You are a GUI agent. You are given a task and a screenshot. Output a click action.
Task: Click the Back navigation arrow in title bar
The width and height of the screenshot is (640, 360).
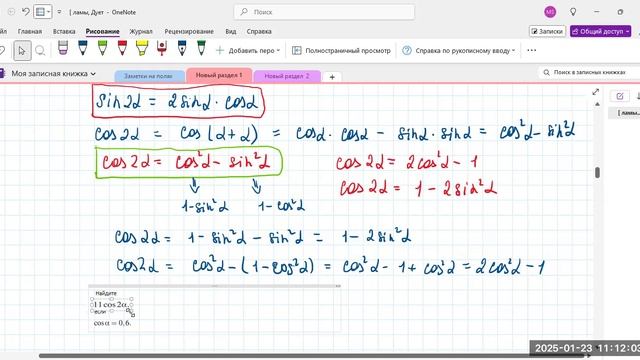pos(11,12)
